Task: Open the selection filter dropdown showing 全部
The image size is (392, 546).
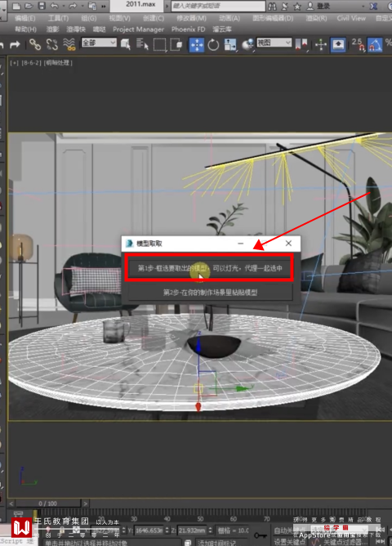Action: tap(99, 43)
